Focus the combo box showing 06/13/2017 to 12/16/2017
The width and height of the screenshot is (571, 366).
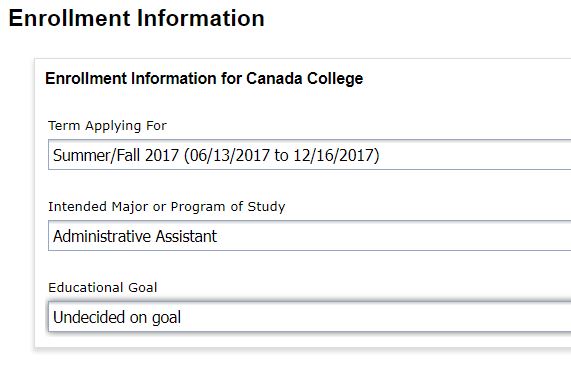tap(310, 154)
